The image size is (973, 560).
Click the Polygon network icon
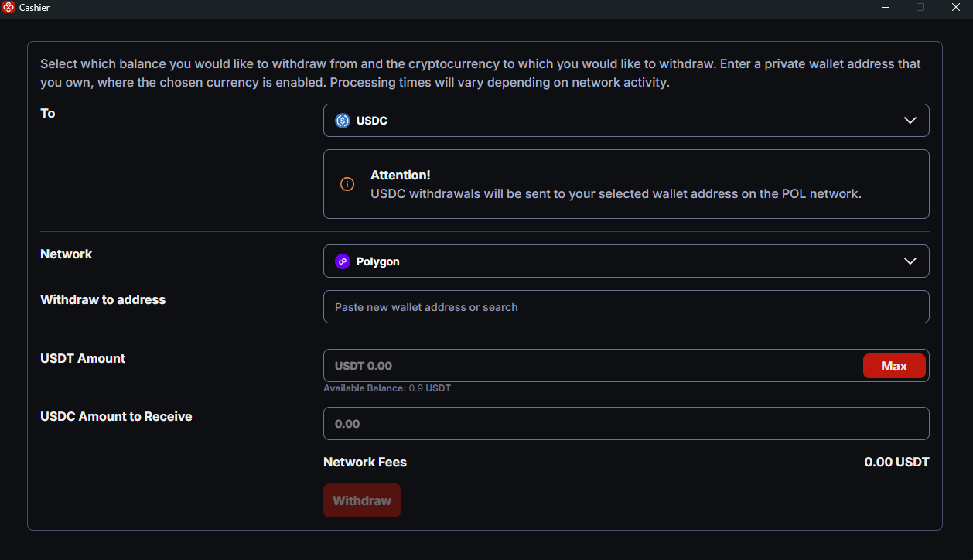[343, 261]
